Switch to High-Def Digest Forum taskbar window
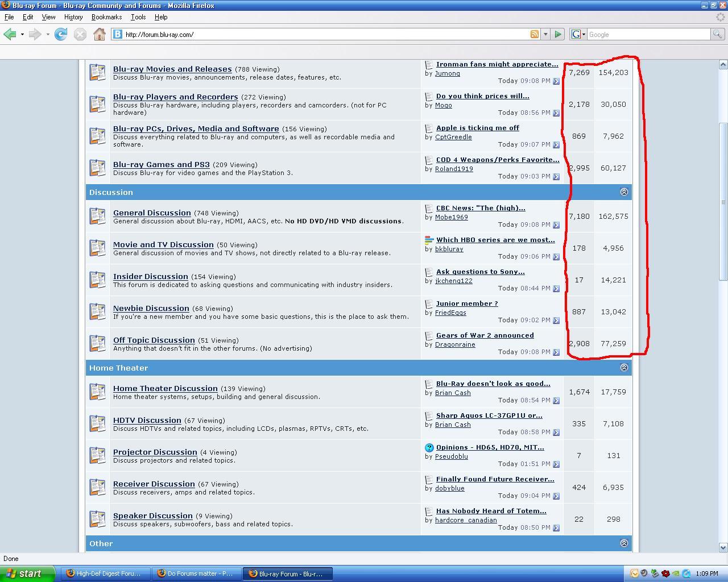The width and height of the screenshot is (728, 582). coord(105,573)
